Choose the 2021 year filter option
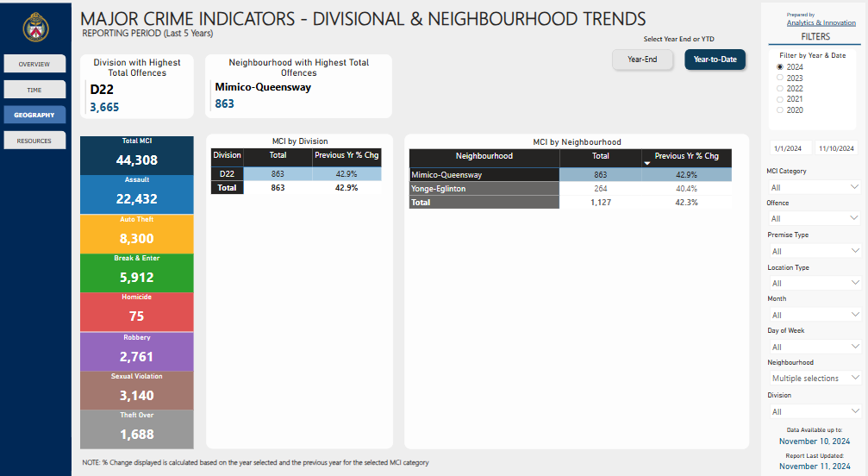Screen dimensions: 868x476 tap(780, 99)
